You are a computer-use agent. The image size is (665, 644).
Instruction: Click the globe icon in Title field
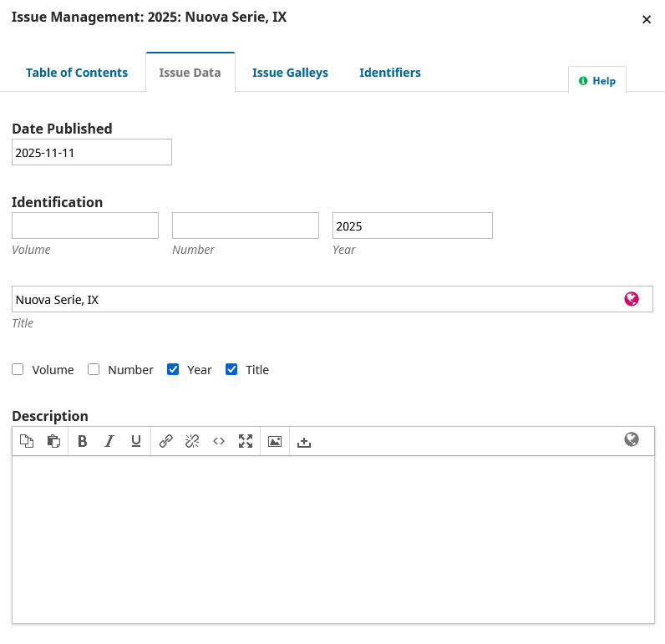[x=632, y=299]
